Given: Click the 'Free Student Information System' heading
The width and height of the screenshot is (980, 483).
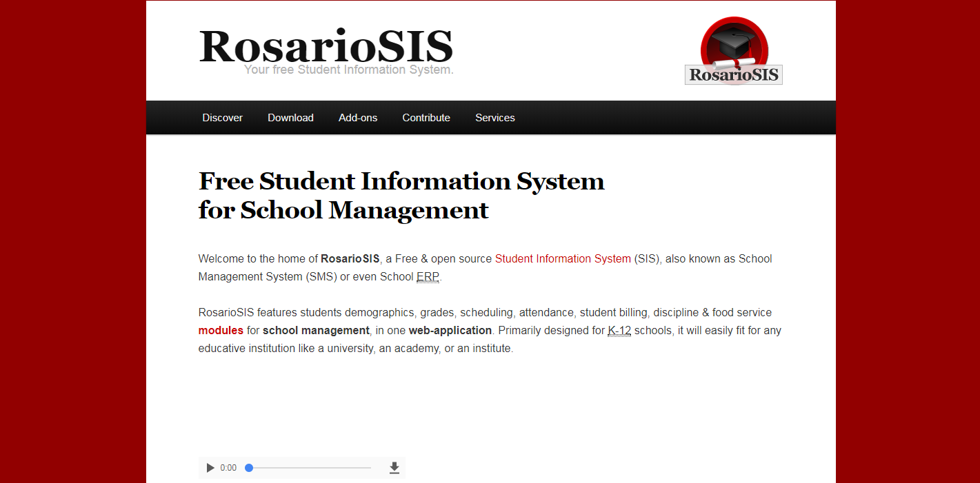Looking at the screenshot, I should tap(401, 196).
